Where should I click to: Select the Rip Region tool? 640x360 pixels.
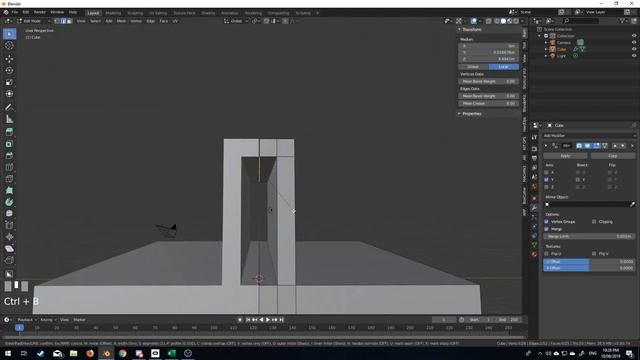9,260
